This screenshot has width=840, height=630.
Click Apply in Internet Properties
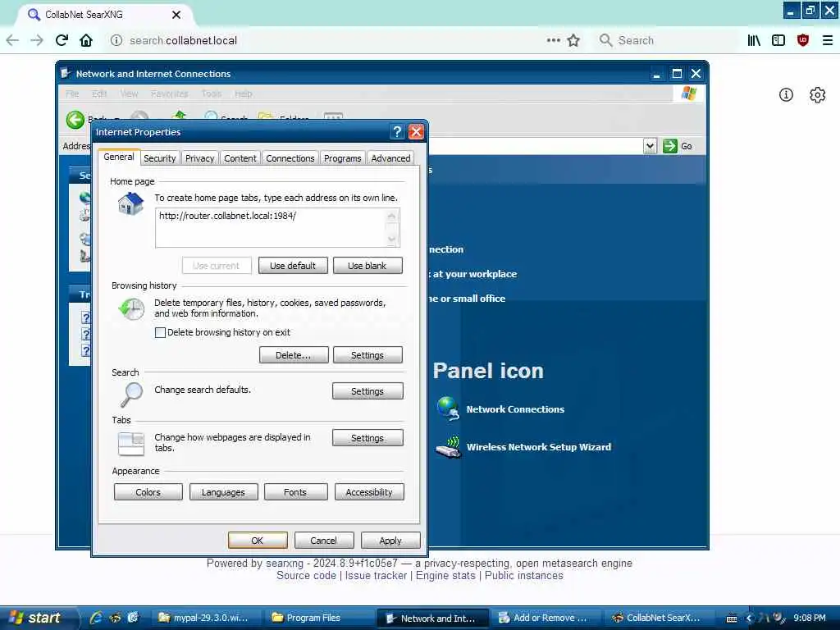(390, 540)
